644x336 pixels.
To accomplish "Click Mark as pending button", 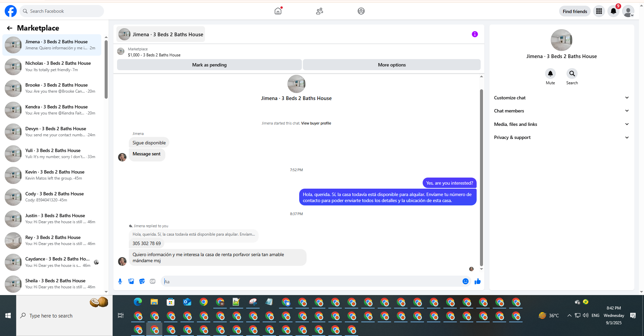I will pos(209,65).
